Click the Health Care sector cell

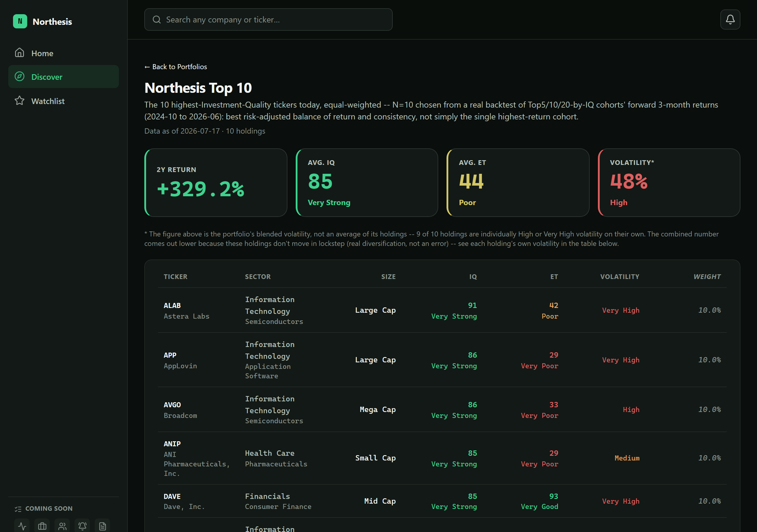[x=270, y=453]
